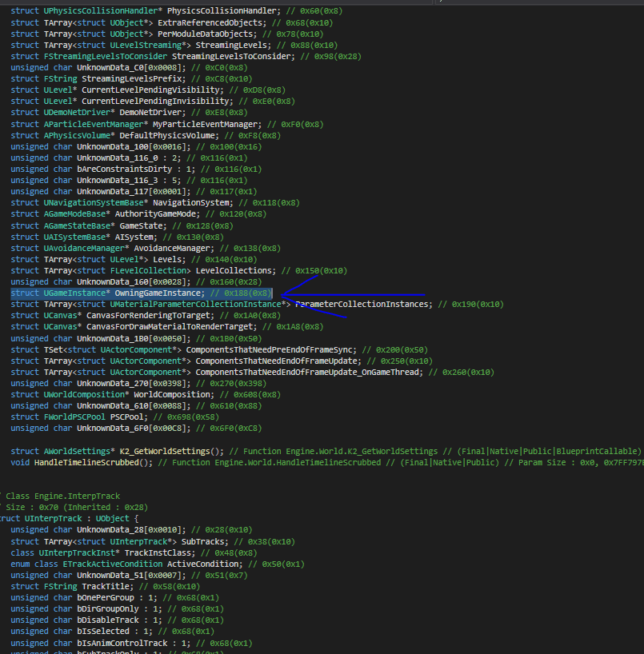The height and width of the screenshot is (654, 644).
Task: Click the bDirGroupOnly bitfield line
Action: [118, 609]
